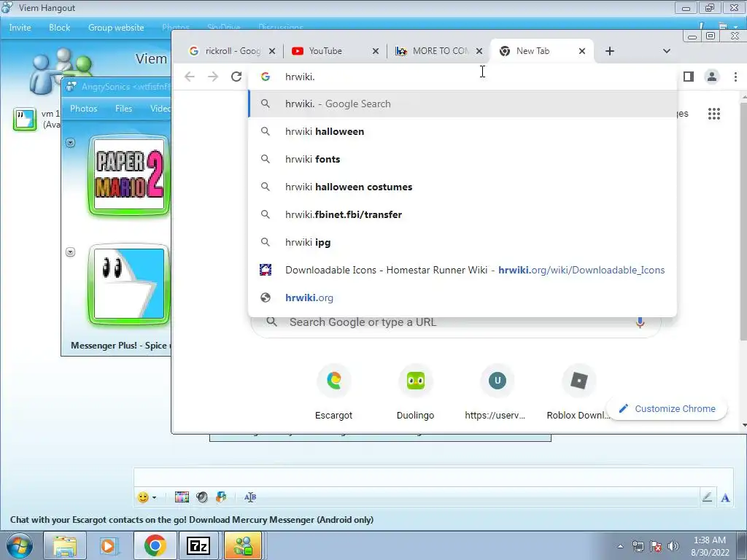Viewport: 747px width, 560px height.
Task: Open Block menu in Viem Hangout
Action: click(x=60, y=28)
